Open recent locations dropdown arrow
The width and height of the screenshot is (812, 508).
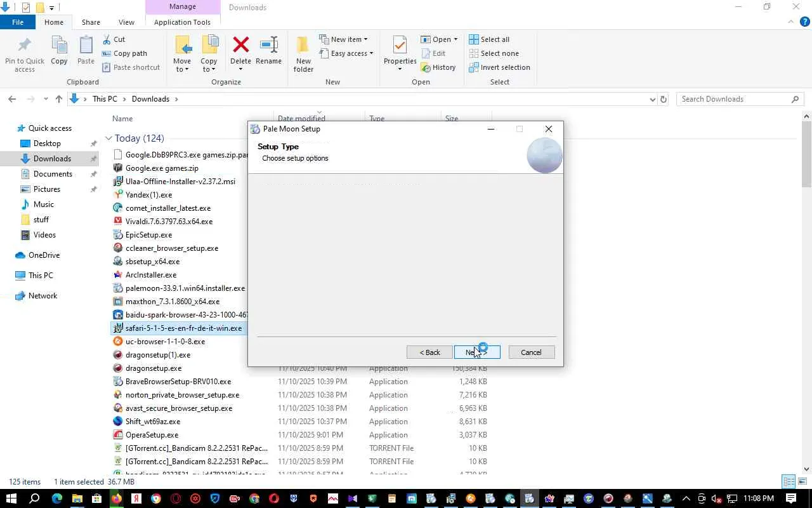tap(46, 99)
